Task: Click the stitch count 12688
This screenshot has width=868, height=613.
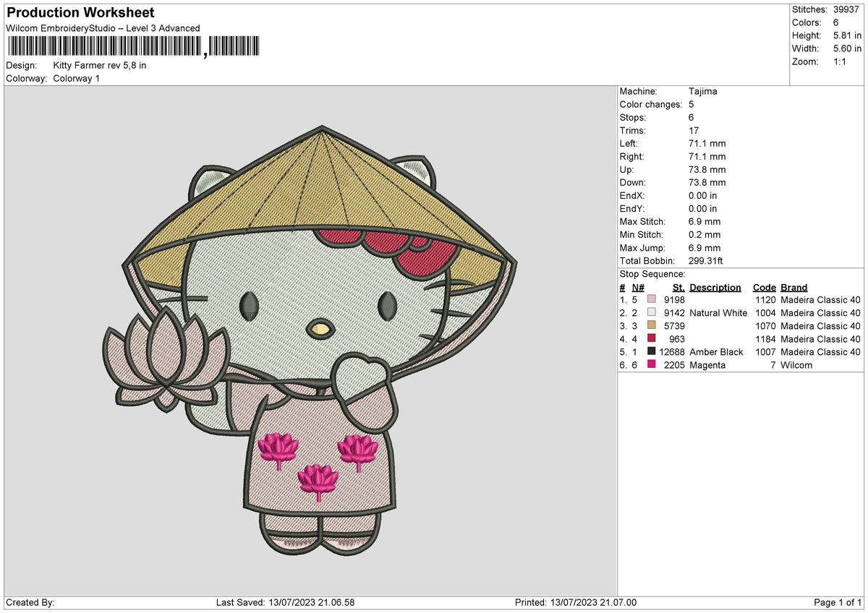Action: coord(671,352)
